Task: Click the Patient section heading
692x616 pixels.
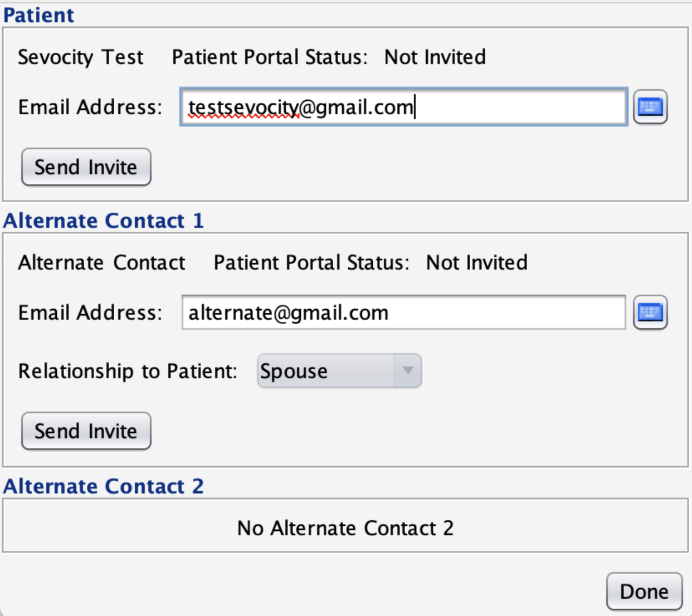Action: pos(38,15)
